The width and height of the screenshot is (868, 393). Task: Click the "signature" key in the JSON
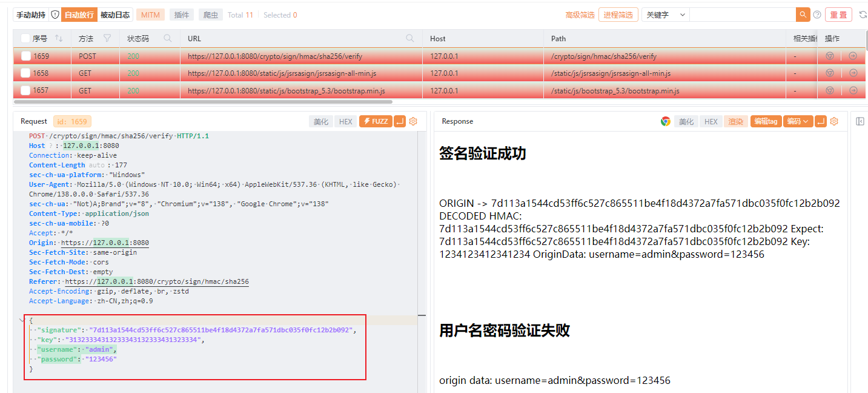[x=59, y=330]
